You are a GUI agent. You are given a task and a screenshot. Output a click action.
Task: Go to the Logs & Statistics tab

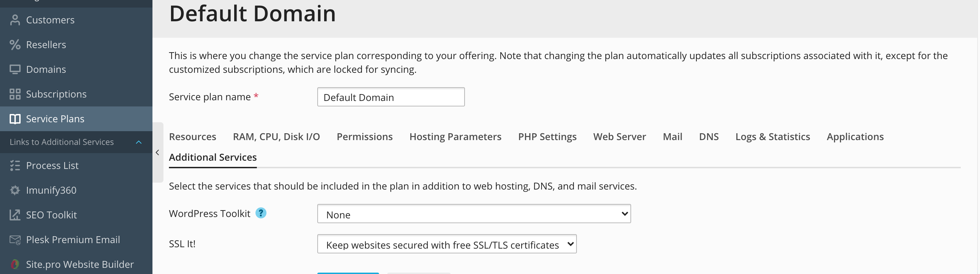[x=772, y=137]
